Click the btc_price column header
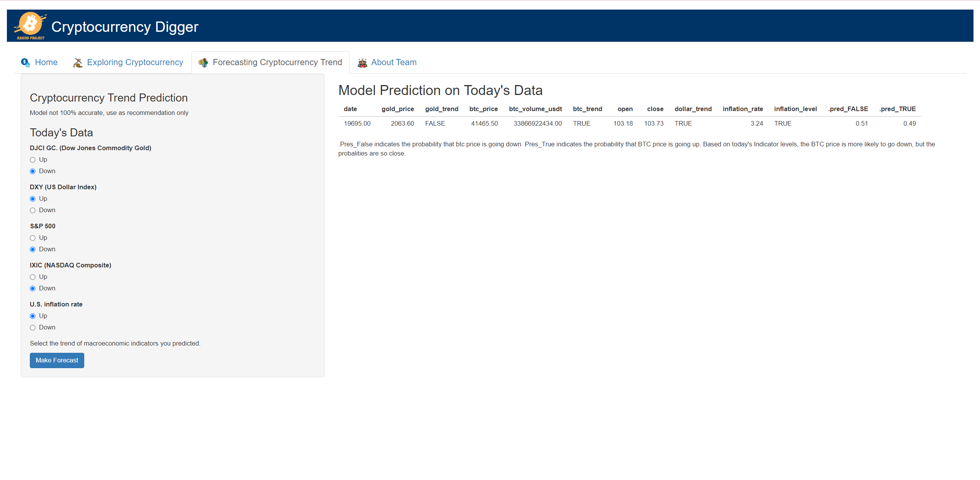 [x=483, y=109]
